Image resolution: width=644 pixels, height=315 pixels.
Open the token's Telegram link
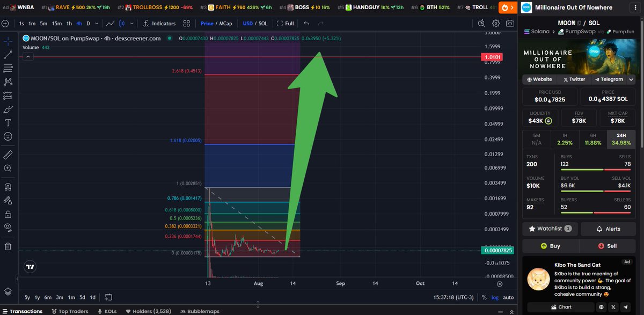click(609, 79)
